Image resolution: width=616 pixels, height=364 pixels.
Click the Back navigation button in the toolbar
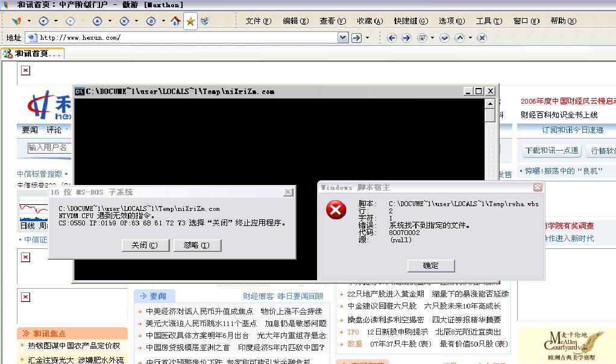(43, 21)
